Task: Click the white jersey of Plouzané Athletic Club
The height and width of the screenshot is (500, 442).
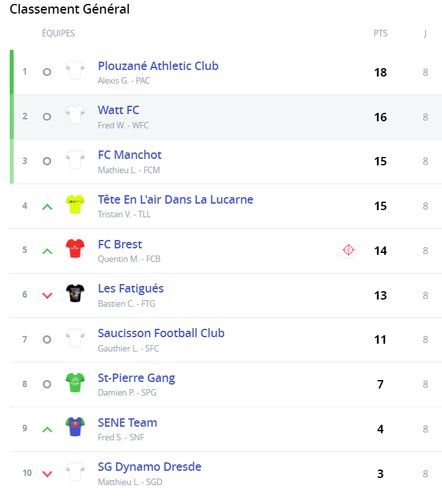Action: point(75,70)
